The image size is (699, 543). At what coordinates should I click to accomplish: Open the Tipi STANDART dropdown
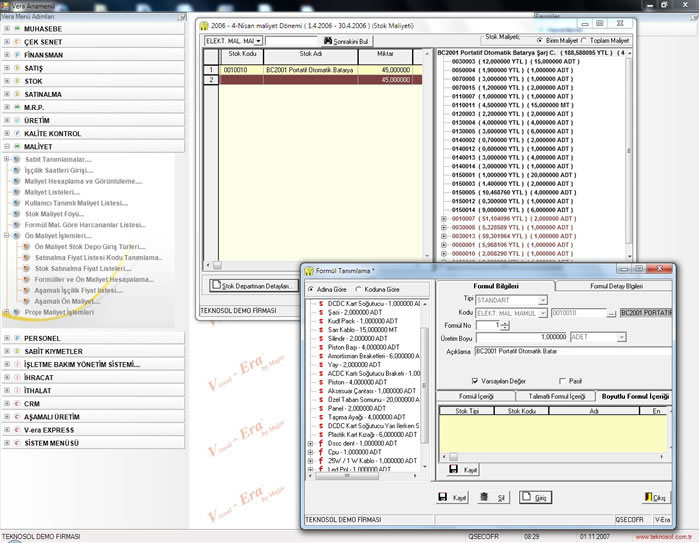point(543,300)
